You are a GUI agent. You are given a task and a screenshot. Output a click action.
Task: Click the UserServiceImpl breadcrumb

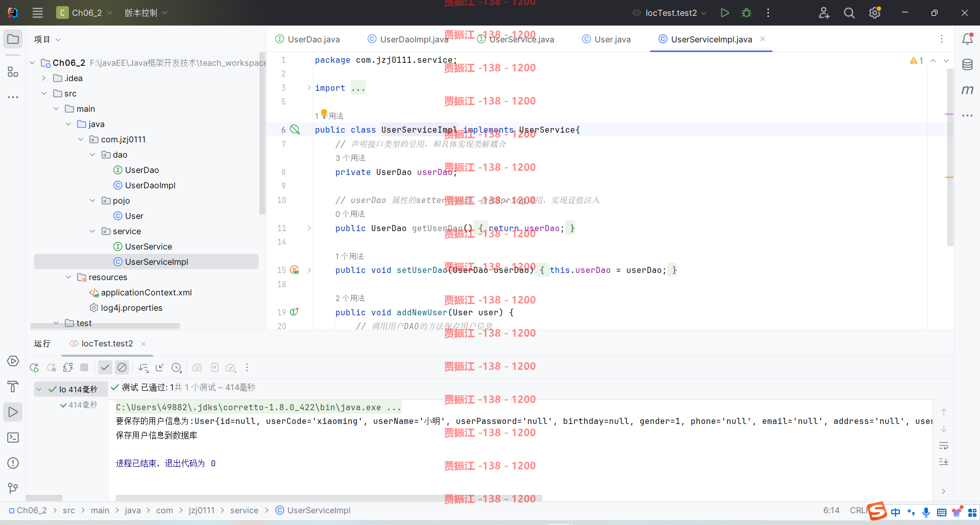(313, 510)
